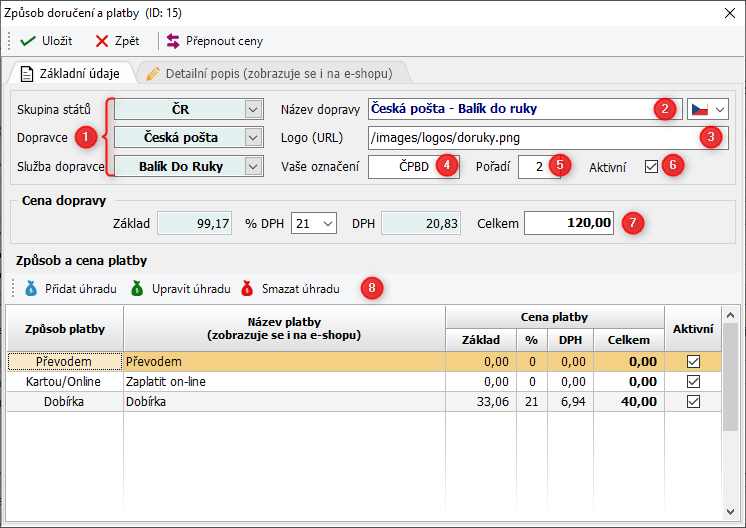Click the DPH field showing 20,83
746x528 pixels.
[421, 224]
